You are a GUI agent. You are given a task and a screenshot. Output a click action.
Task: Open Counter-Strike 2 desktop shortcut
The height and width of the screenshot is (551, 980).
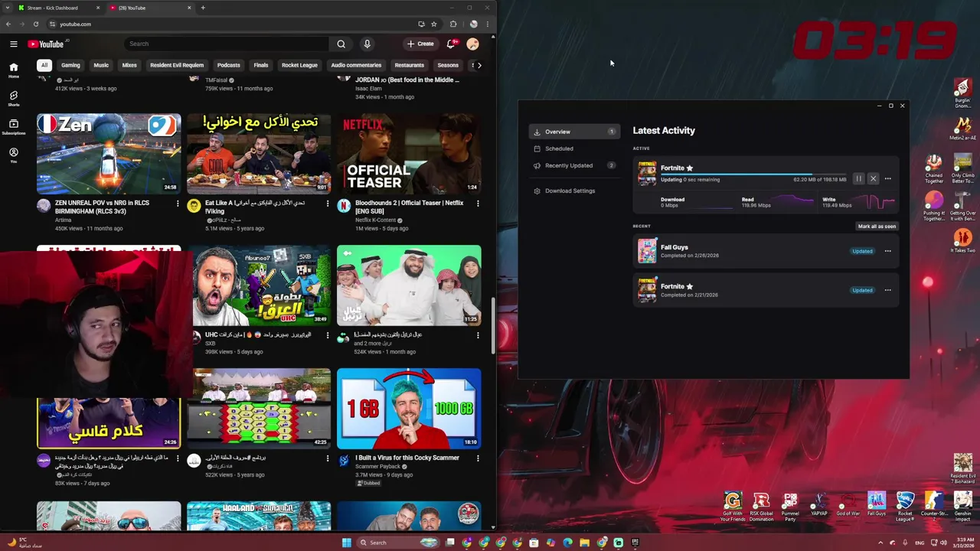click(x=934, y=507)
